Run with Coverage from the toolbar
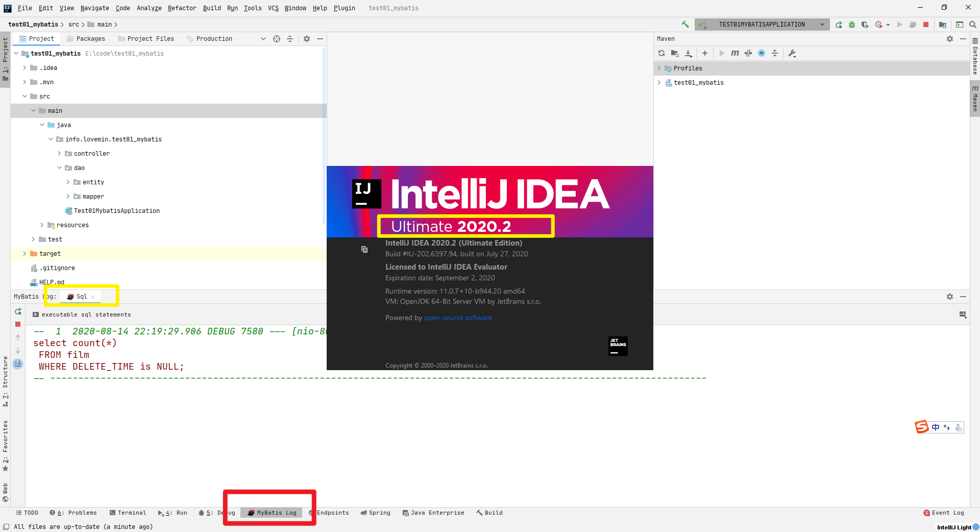The height and width of the screenshot is (532, 980). pyautogui.click(x=865, y=25)
